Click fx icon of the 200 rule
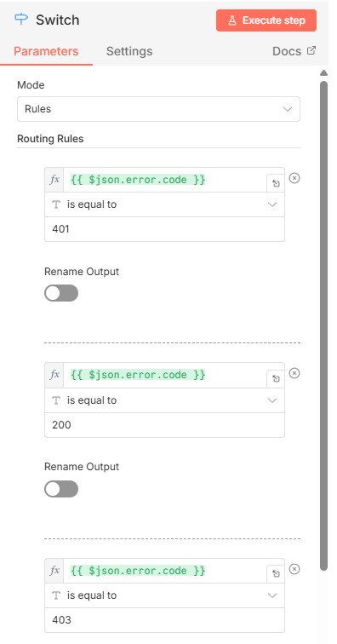The height and width of the screenshot is (644, 337). tap(54, 375)
